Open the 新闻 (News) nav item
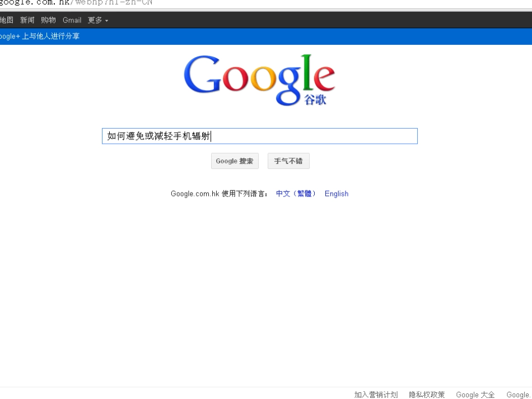Image resolution: width=532 pixels, height=399 pixels. (27, 20)
